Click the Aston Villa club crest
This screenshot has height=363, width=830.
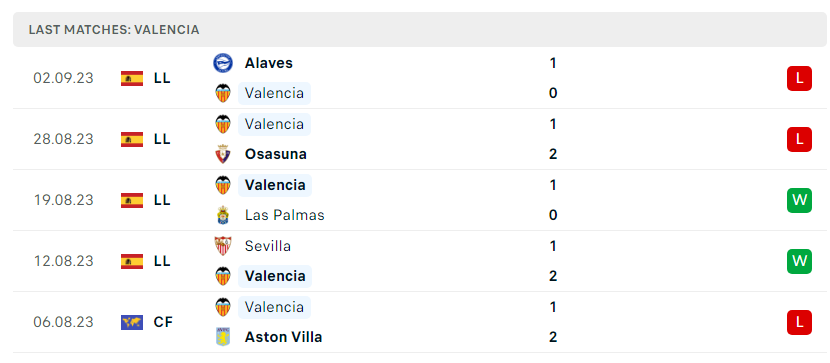pyautogui.click(x=223, y=337)
